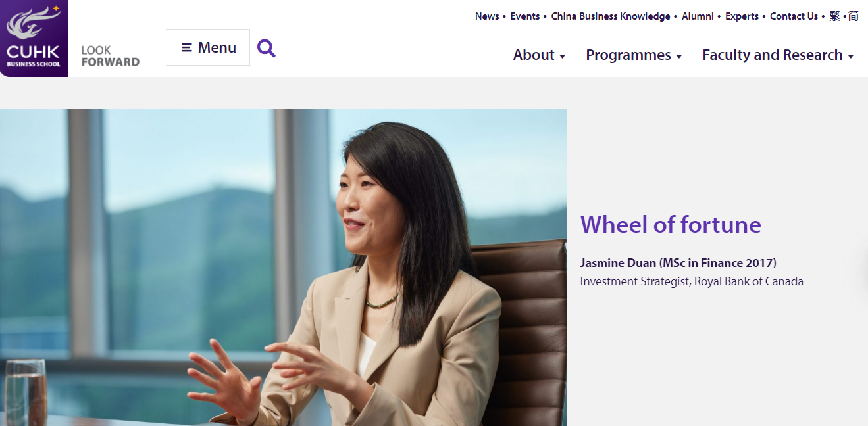The image size is (868, 426).
Task: Open the News link
Action: click(x=487, y=16)
